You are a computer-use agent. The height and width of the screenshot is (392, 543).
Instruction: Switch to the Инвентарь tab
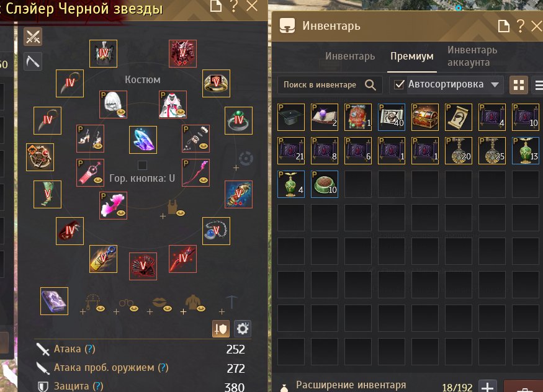tap(350, 56)
